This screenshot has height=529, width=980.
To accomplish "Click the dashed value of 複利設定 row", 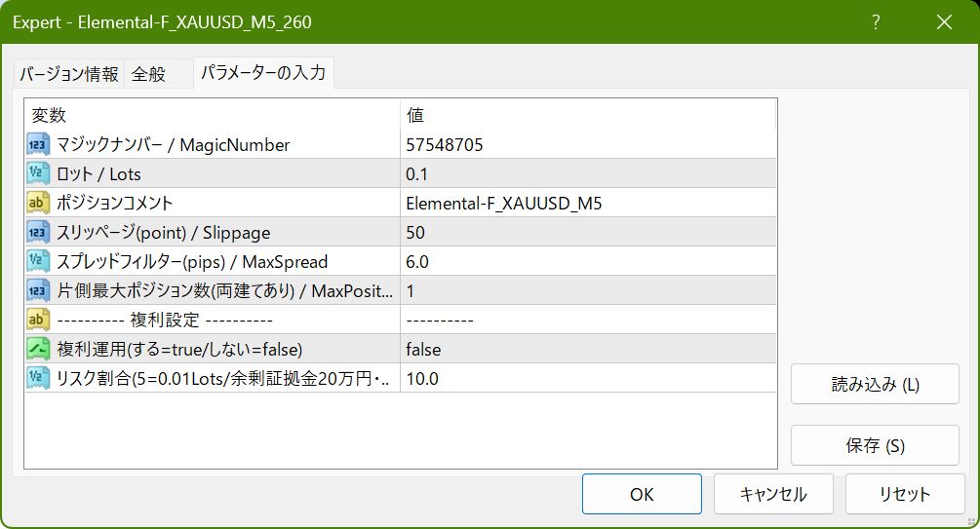I will coord(440,321).
